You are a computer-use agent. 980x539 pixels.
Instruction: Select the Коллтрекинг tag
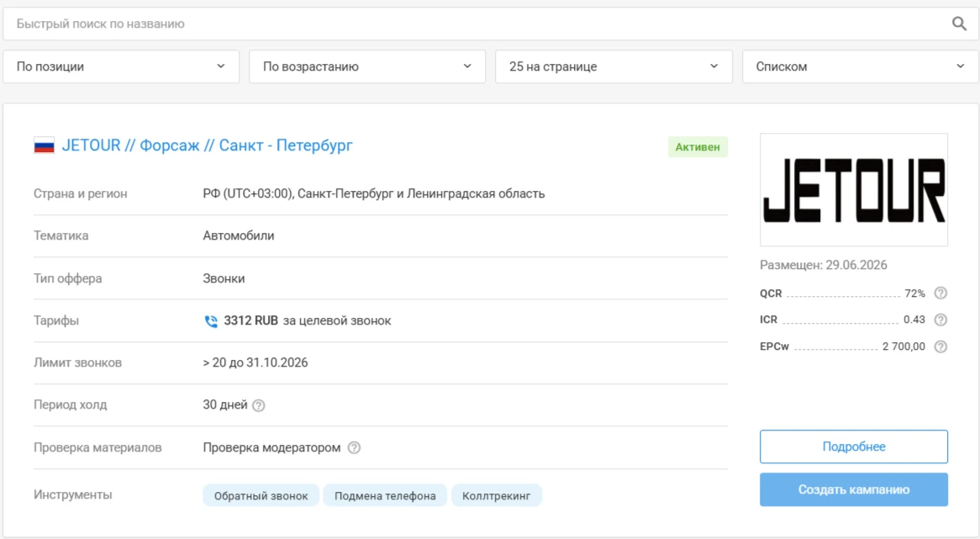coord(496,496)
